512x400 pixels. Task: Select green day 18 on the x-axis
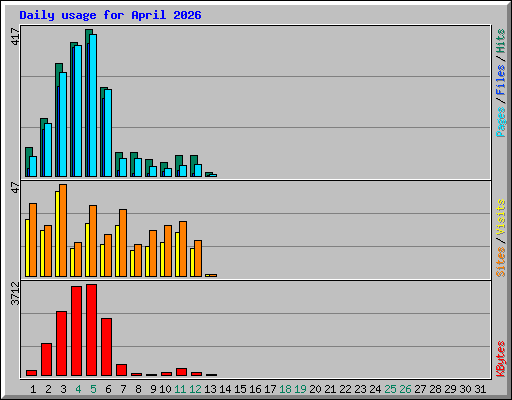[286, 389]
